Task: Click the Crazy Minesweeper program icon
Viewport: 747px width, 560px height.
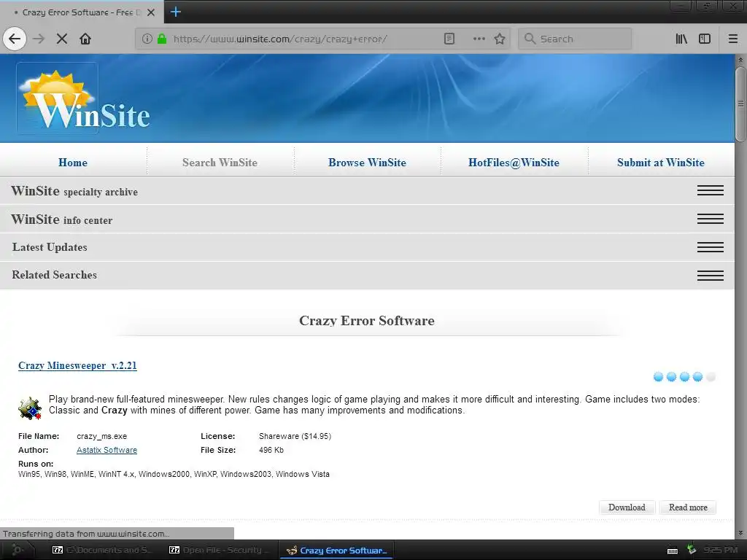Action: click(30, 408)
